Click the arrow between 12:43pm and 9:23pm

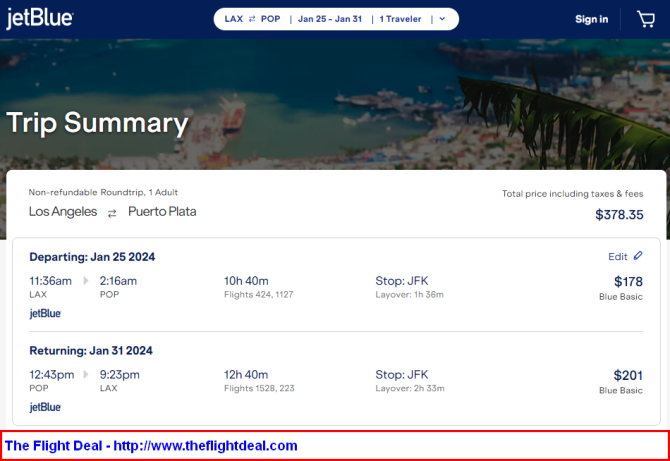pyautogui.click(x=86, y=374)
